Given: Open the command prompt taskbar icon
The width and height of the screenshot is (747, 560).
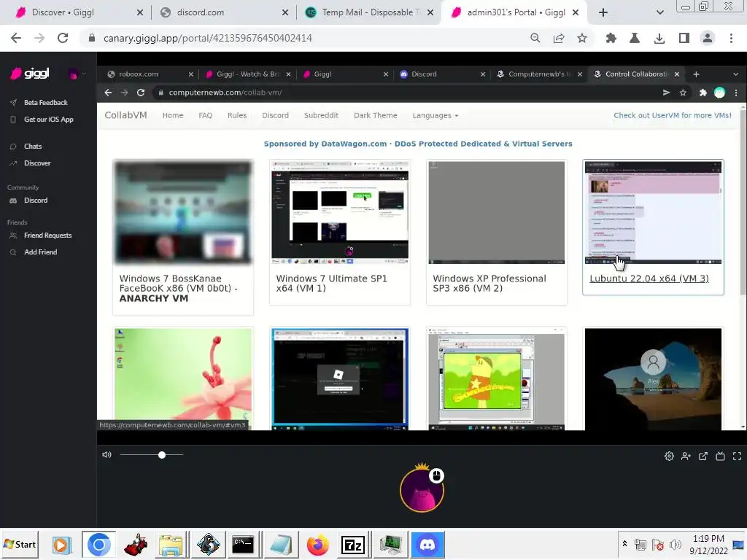Looking at the screenshot, I should pyautogui.click(x=243, y=545).
